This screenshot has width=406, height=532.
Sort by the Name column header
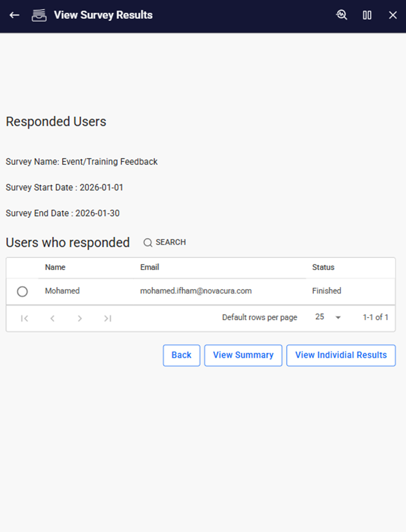[x=55, y=267]
